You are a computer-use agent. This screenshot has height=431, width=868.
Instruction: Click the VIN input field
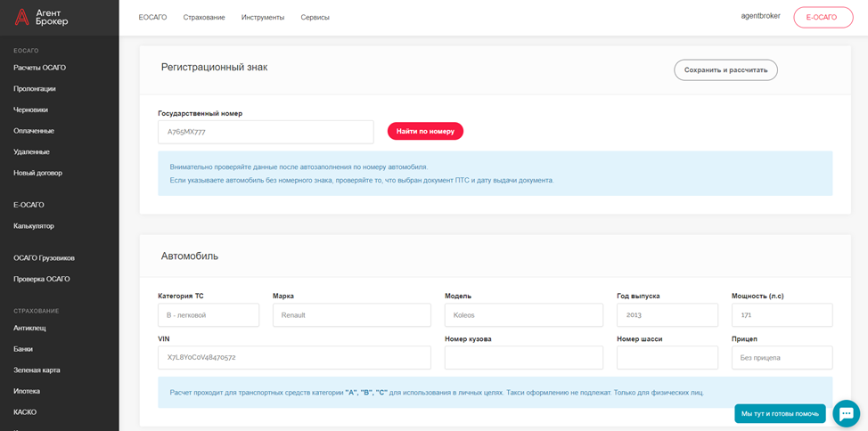click(x=294, y=358)
